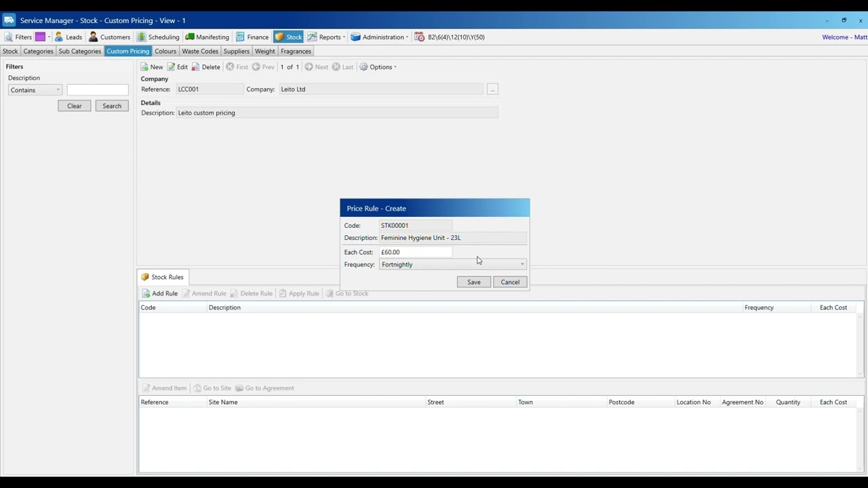The width and height of the screenshot is (868, 488).
Task: Go to Prev record
Action: [x=263, y=67]
